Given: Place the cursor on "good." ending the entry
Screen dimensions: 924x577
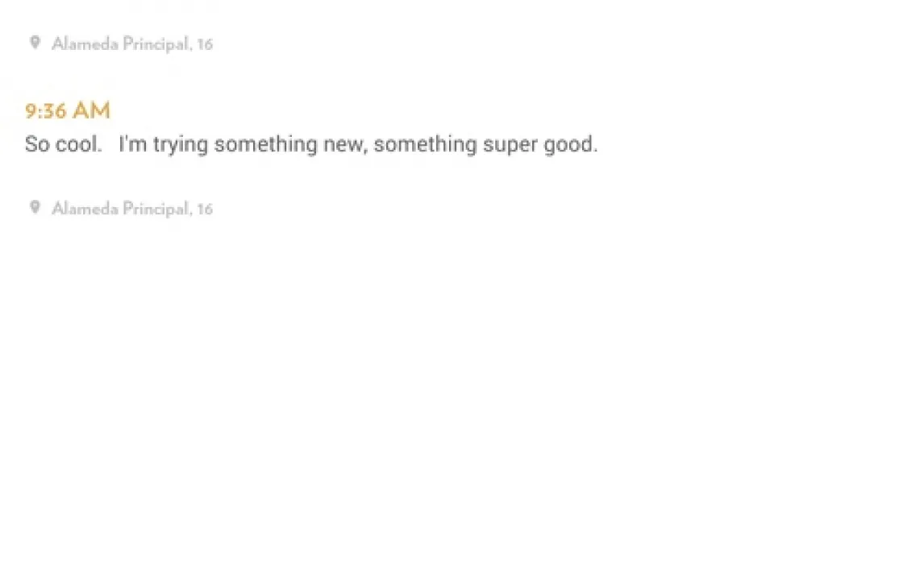Looking at the screenshot, I should (572, 145).
